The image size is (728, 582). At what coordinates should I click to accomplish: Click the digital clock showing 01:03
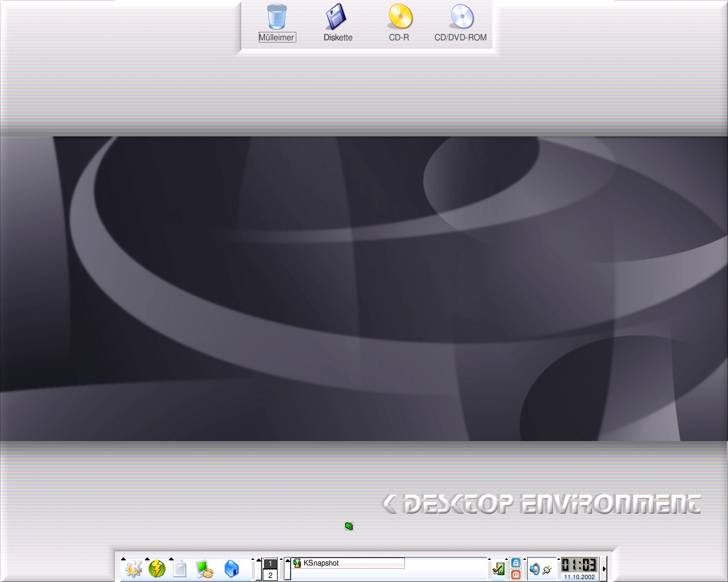579,565
